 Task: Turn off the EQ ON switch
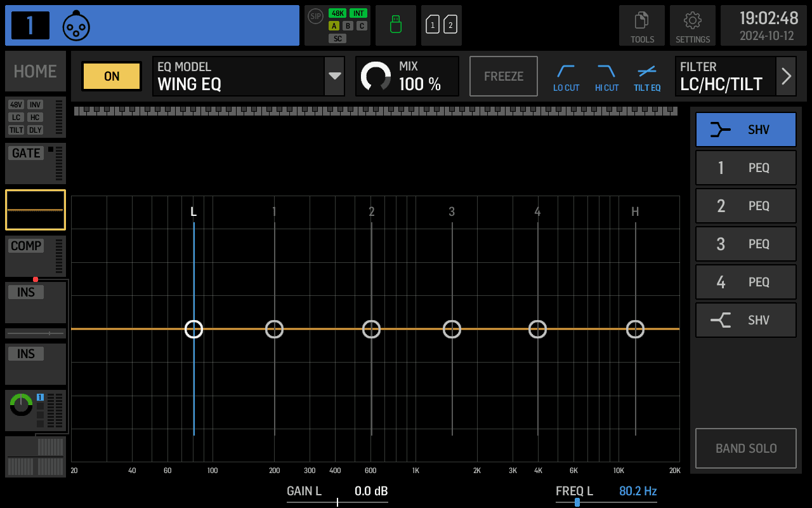coord(112,76)
